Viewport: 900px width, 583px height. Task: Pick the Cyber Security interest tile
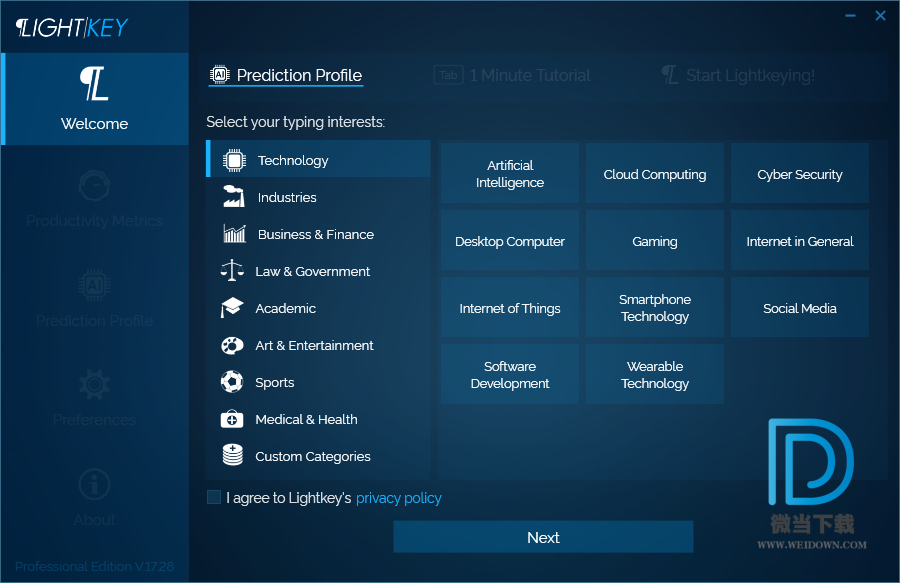click(800, 173)
